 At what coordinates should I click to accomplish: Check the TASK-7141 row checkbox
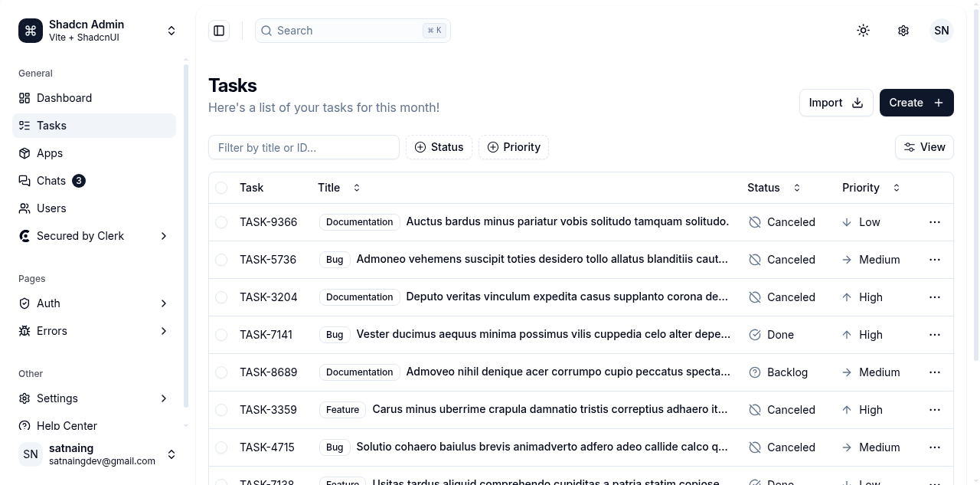tap(221, 335)
